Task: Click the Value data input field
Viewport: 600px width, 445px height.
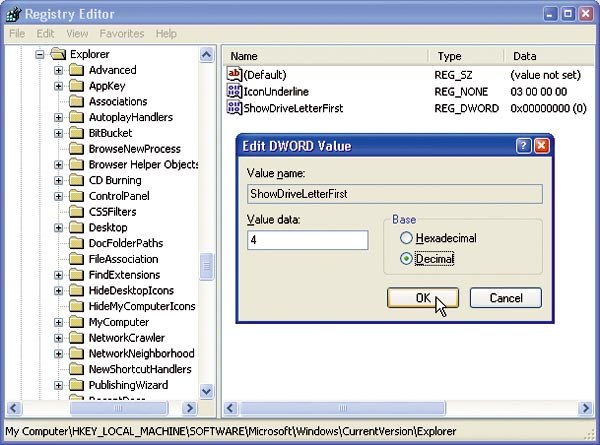Action: (307, 240)
